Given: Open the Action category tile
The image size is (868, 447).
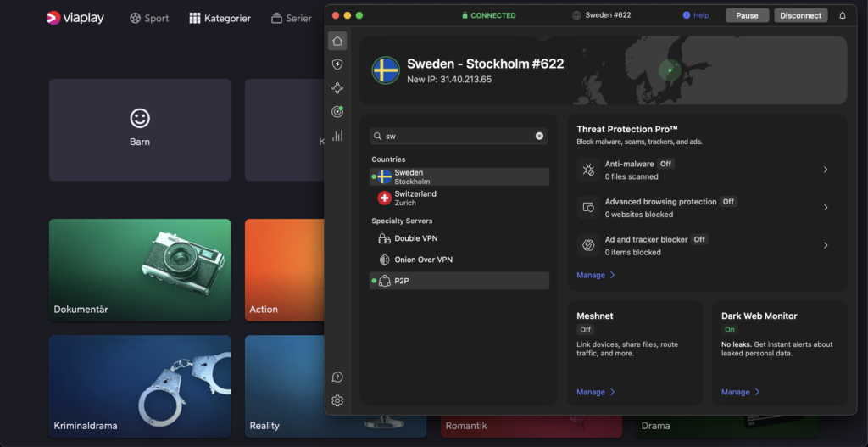Looking at the screenshot, I should [285, 270].
